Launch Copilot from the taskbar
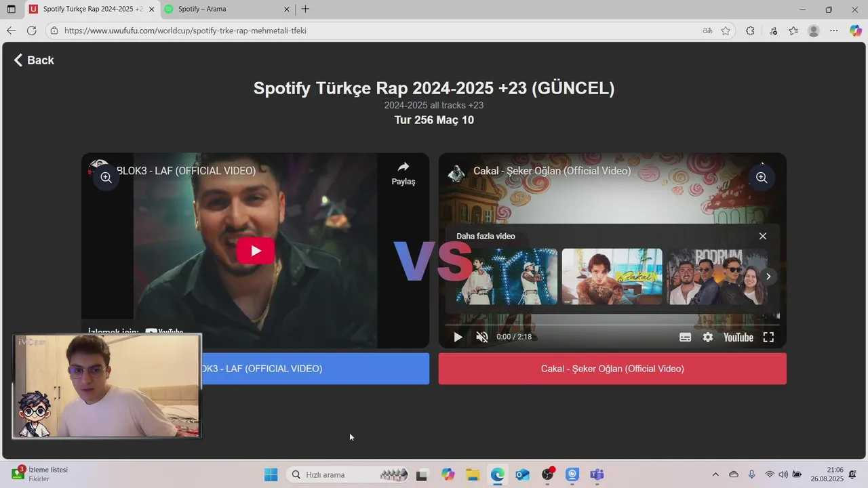Viewport: 868px width, 488px height. click(x=448, y=474)
